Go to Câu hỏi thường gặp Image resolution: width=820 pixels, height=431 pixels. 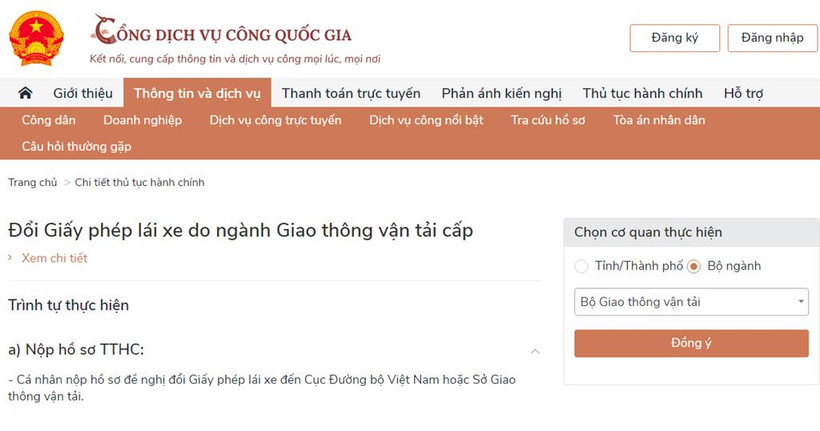76,147
